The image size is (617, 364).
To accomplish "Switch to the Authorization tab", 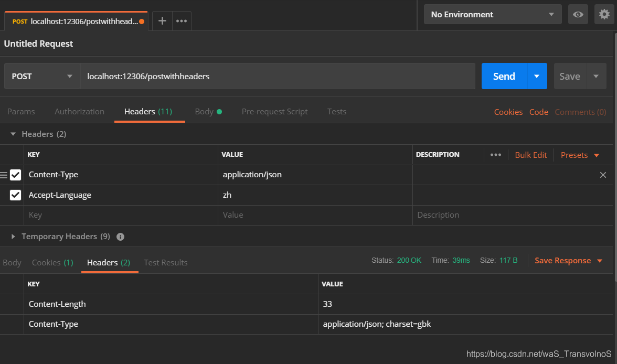I will (x=80, y=112).
